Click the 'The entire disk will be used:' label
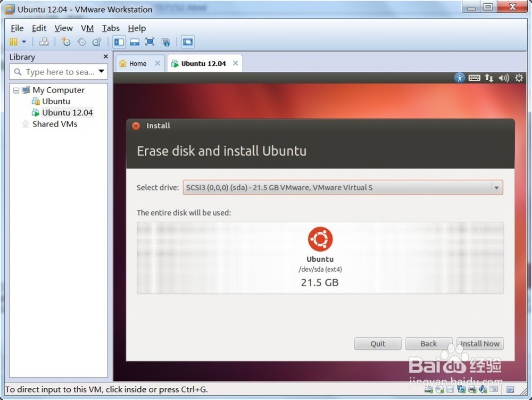This screenshot has width=532, height=400. pos(184,213)
